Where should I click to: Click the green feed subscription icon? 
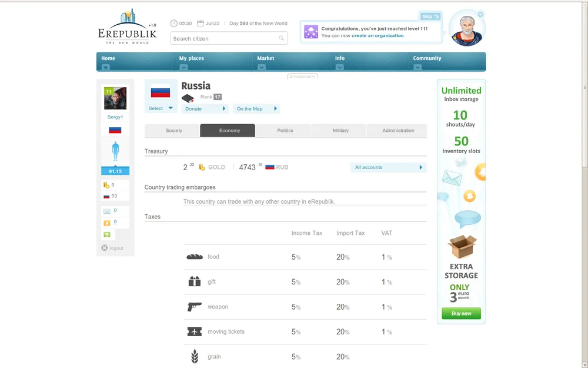coord(107,235)
